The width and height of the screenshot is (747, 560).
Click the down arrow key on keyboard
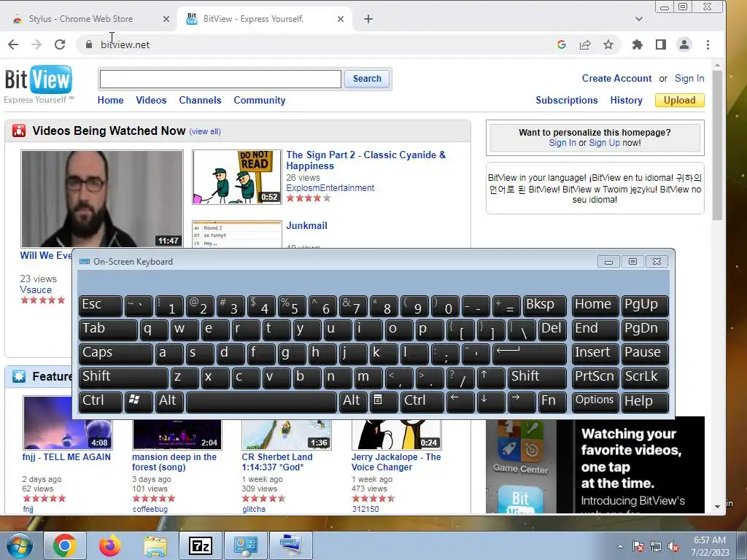[490, 402]
